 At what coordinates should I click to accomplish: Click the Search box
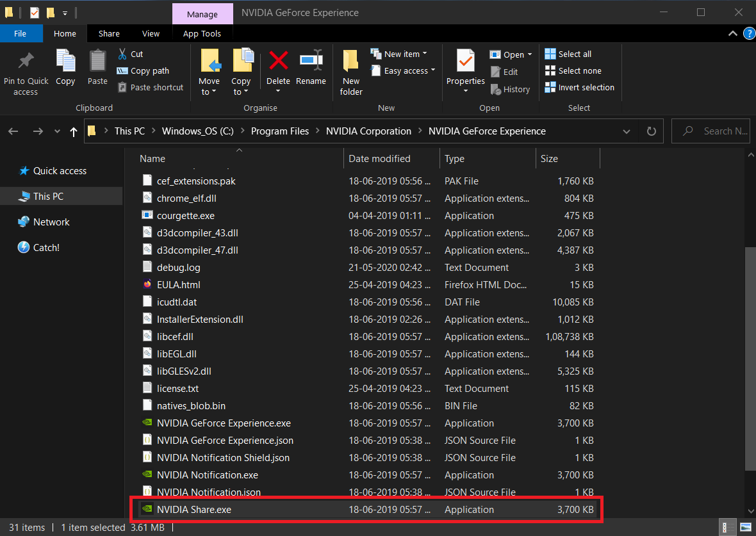(x=711, y=131)
